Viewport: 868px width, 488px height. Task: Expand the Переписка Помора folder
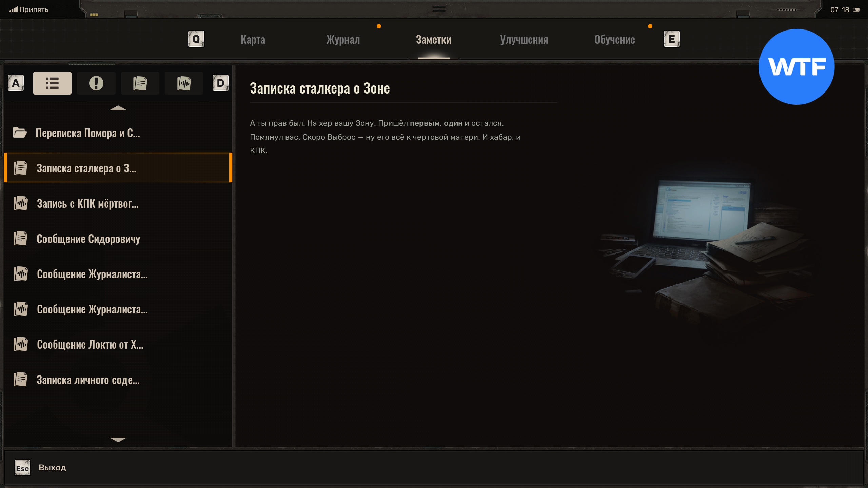[x=87, y=133]
